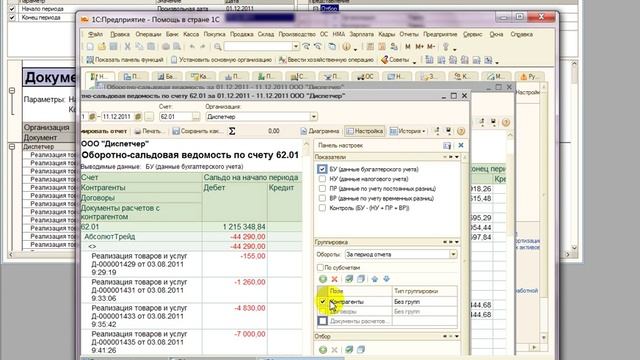Enable ПР (данные по учету постоянных разниц)

(x=322, y=189)
